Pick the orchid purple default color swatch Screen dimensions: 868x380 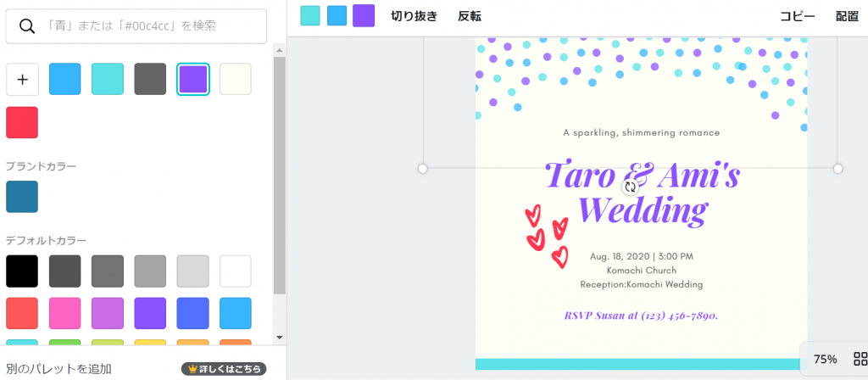(108, 314)
